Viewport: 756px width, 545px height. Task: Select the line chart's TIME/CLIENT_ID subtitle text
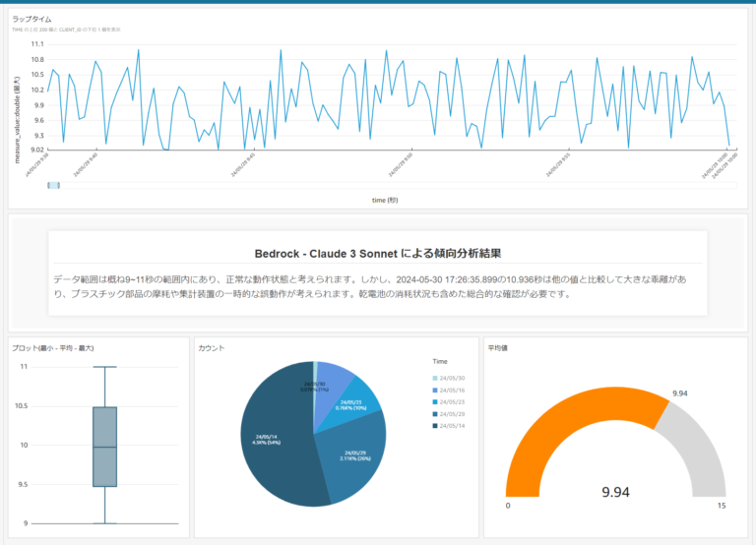coord(67,30)
